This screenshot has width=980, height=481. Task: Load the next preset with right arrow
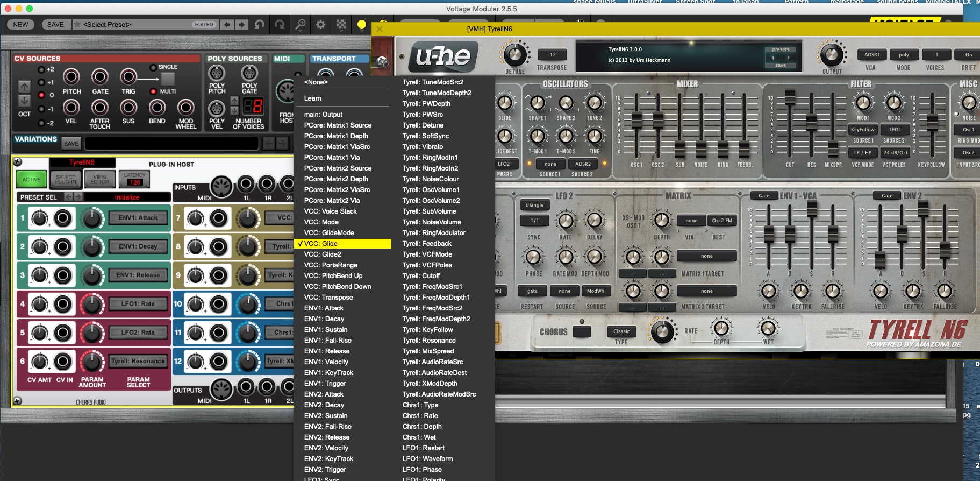241,24
